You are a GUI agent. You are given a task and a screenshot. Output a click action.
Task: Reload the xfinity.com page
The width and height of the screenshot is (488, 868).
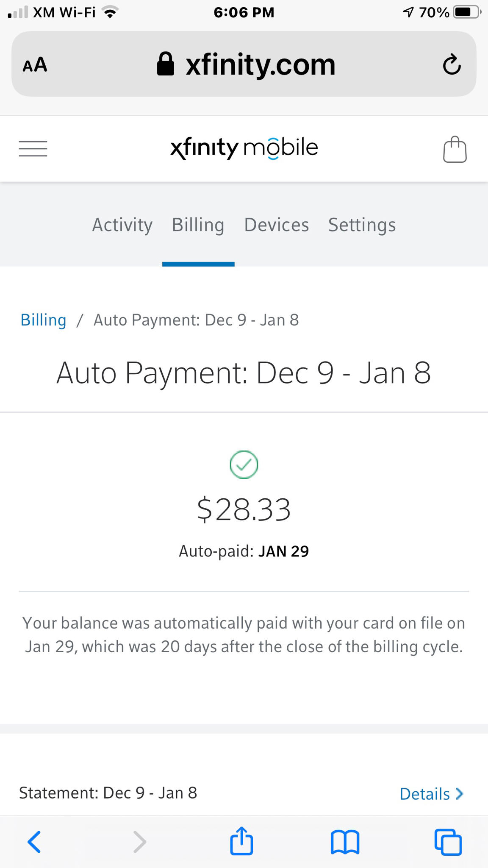[452, 64]
